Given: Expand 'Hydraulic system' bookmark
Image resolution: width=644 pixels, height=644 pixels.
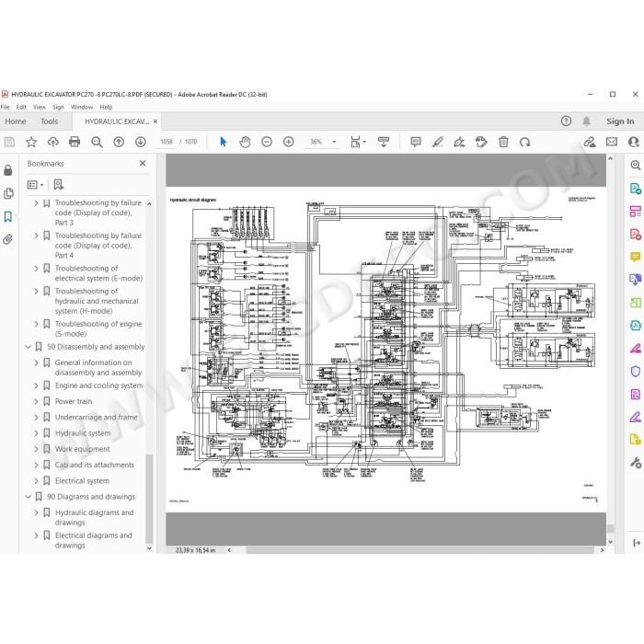Looking at the screenshot, I should [36, 433].
